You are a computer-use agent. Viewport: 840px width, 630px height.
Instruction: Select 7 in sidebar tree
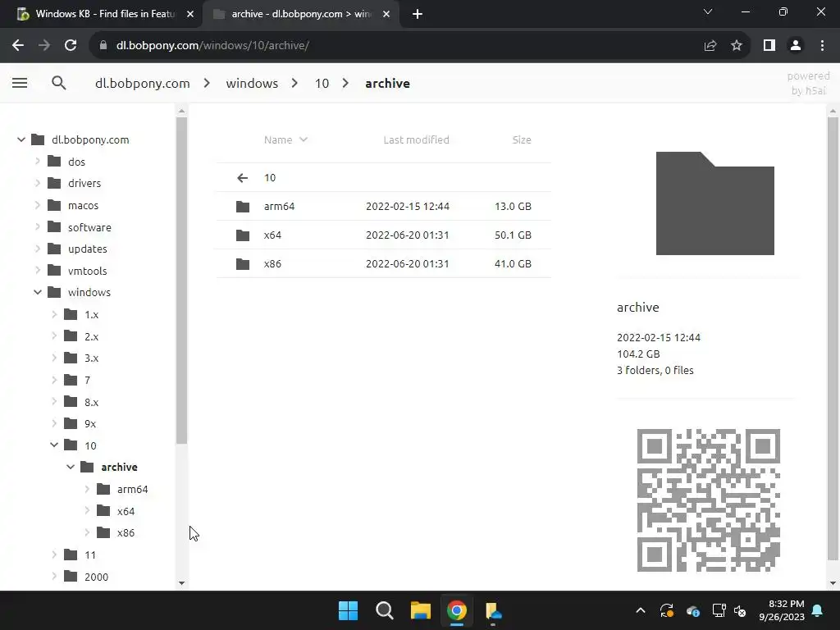tap(87, 380)
